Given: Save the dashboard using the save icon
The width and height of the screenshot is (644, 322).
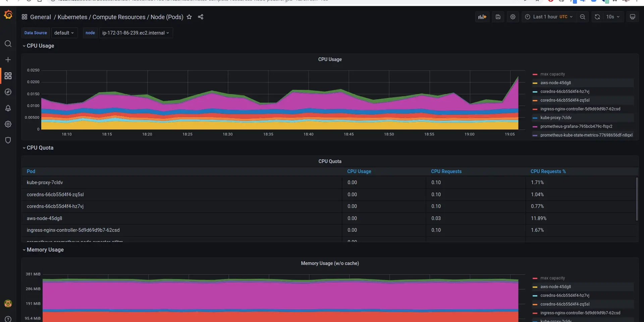Looking at the screenshot, I should (498, 17).
